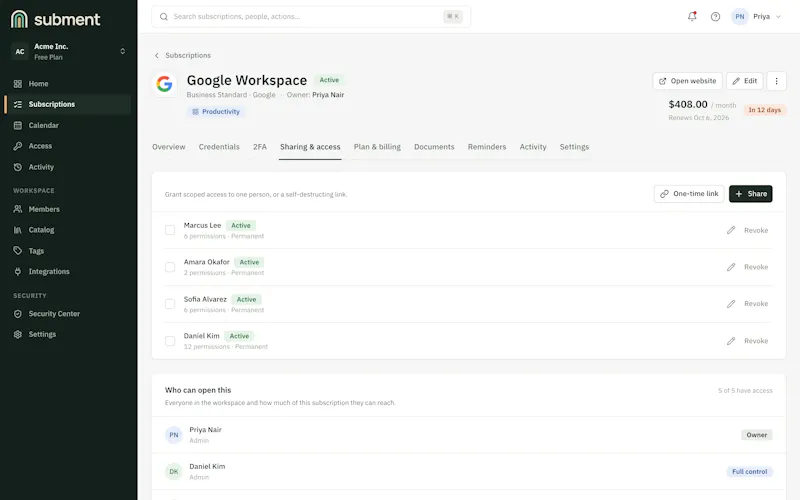Open Calendar in sidebar
Viewport: 800px width, 500px height.
tap(67, 126)
